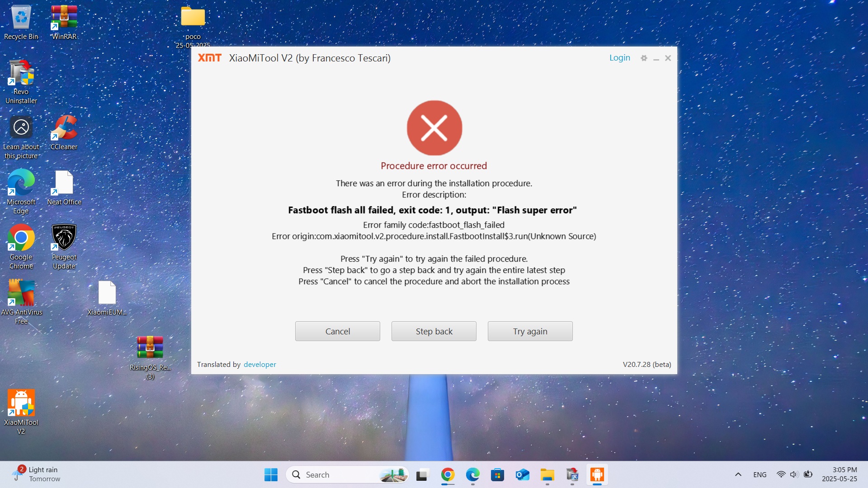The height and width of the screenshot is (488, 868).
Task: Open the clock and date panel
Action: pyautogui.click(x=840, y=474)
